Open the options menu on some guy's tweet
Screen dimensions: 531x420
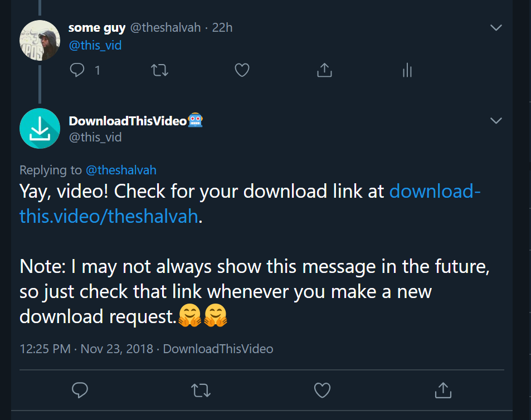(496, 27)
